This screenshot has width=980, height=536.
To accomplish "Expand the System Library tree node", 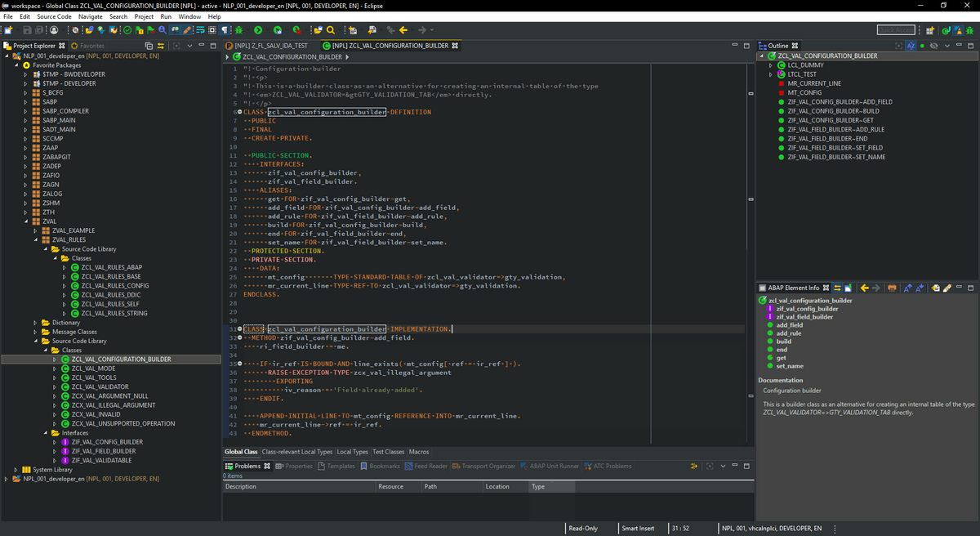I will [16, 470].
